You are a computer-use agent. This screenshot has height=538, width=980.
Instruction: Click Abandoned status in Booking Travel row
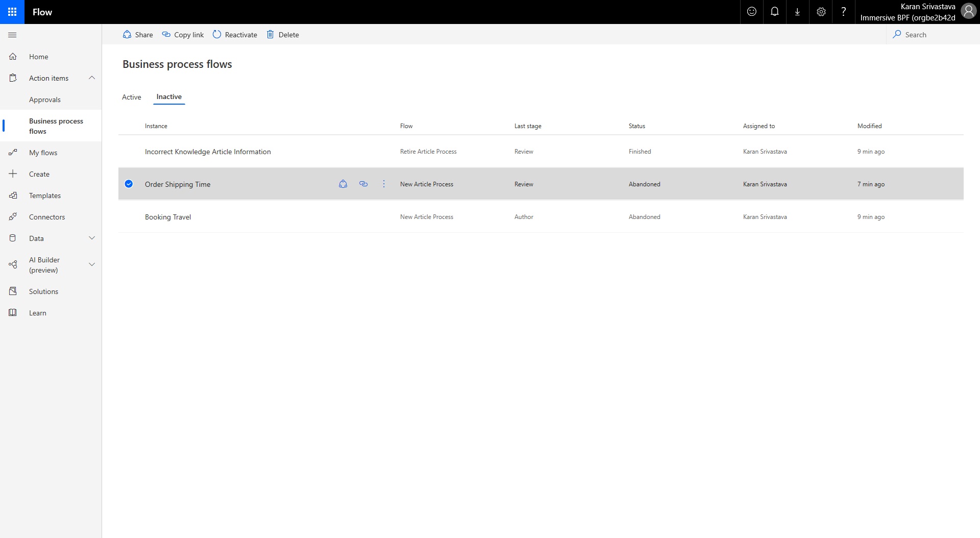[x=645, y=217]
